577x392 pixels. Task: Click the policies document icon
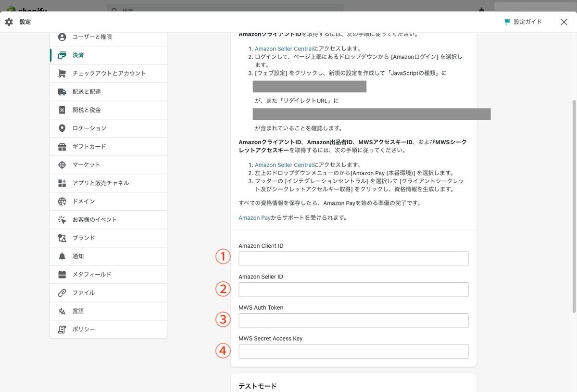62,329
